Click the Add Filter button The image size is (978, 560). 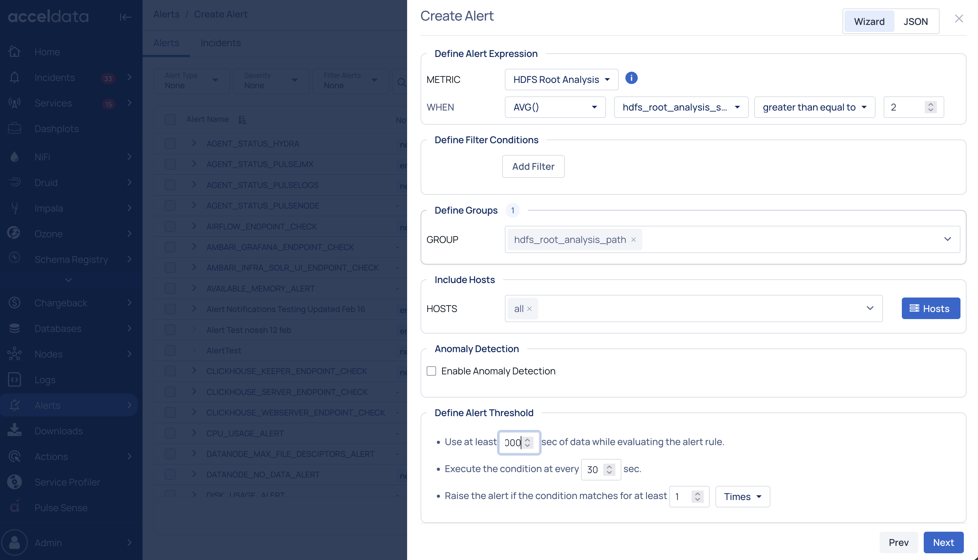click(533, 166)
